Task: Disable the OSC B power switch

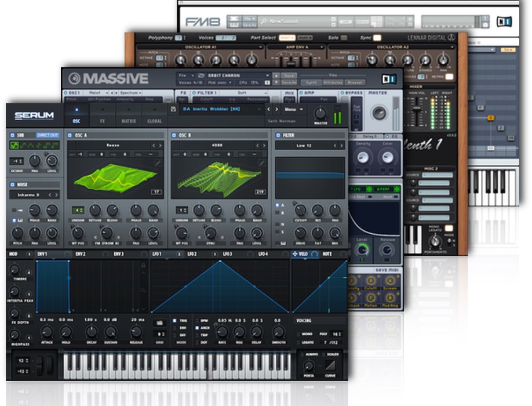Action: (174, 135)
